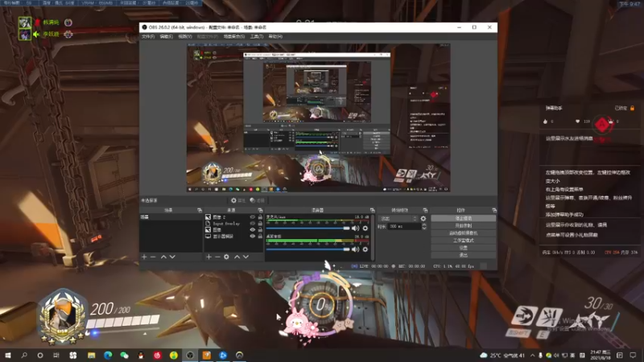This screenshot has width=644, height=362.
Task: Toggle visibility of the 显示器捕获 source
Action: click(253, 236)
